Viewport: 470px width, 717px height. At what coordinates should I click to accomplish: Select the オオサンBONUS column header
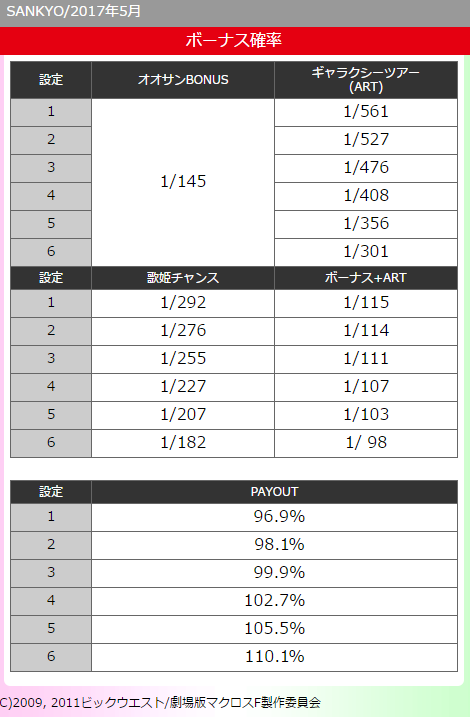[183, 80]
